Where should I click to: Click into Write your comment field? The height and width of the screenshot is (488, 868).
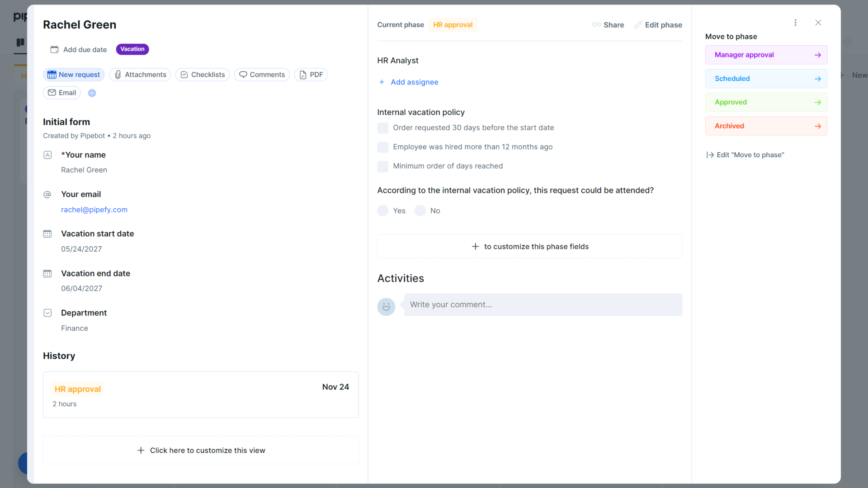543,305
